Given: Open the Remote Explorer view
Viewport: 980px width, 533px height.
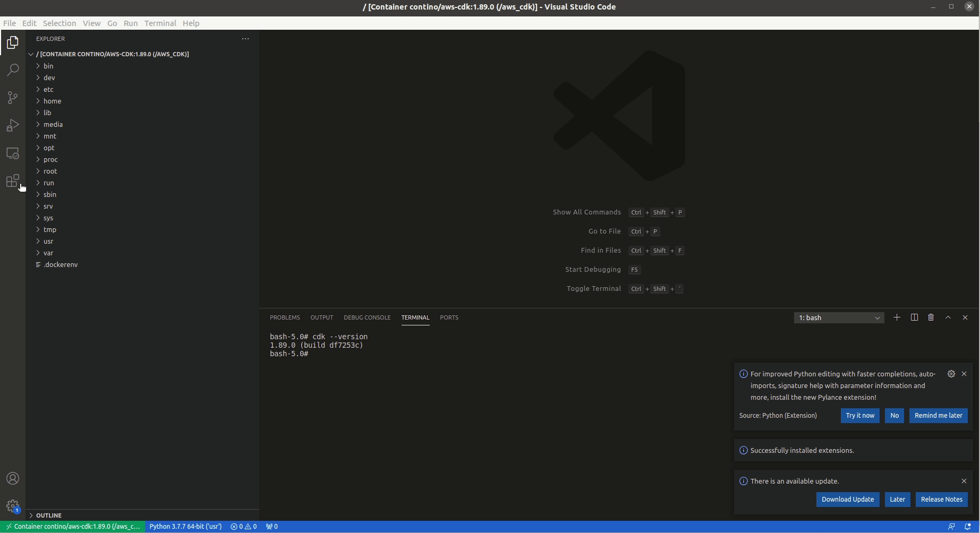Looking at the screenshot, I should click(x=13, y=153).
